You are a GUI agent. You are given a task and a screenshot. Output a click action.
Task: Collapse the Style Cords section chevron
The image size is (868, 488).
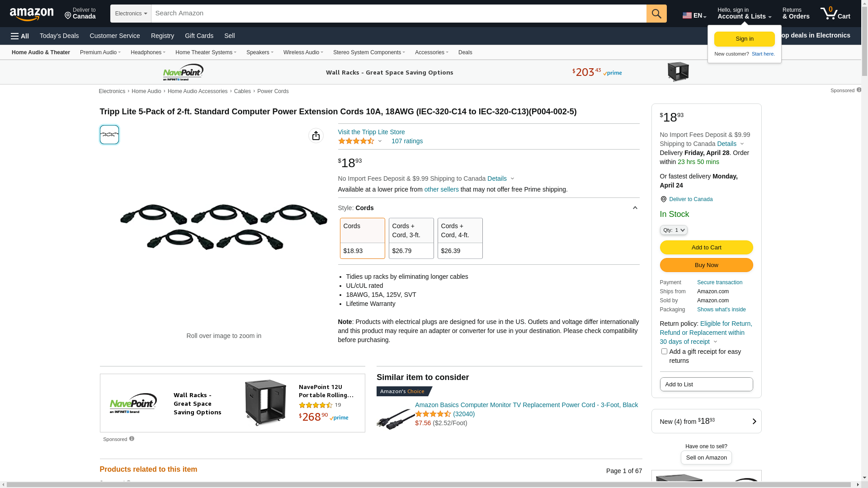tap(635, 208)
